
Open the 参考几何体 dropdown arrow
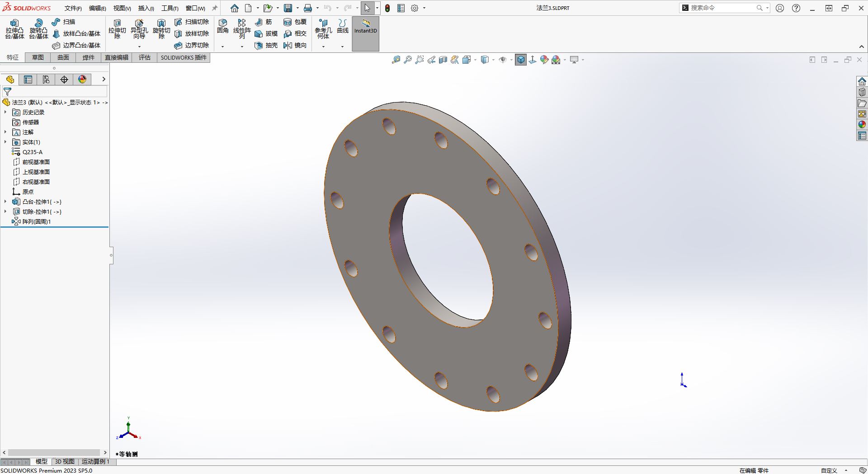[x=323, y=47]
